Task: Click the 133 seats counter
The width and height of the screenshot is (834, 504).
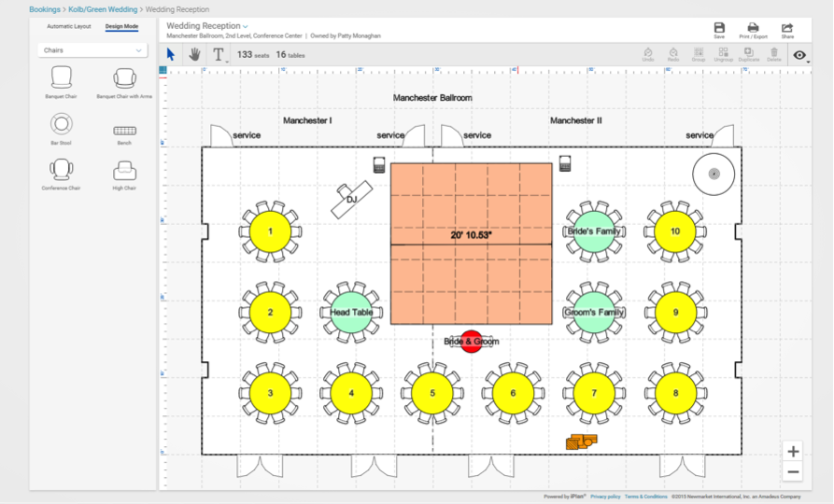Action: point(253,55)
